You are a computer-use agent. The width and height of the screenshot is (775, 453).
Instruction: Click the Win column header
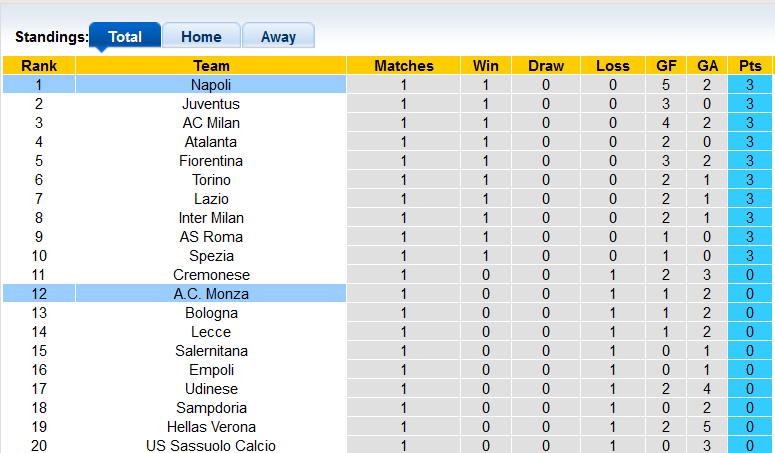(x=486, y=66)
